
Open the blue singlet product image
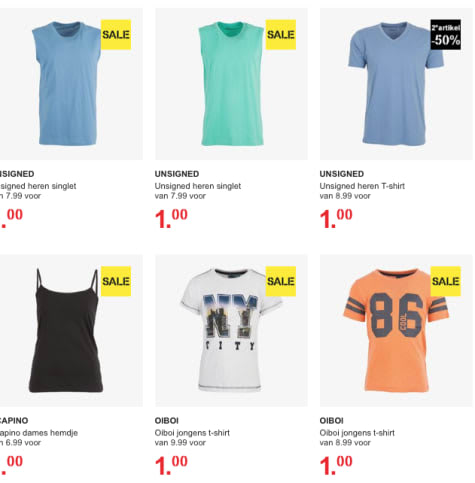(x=68, y=84)
